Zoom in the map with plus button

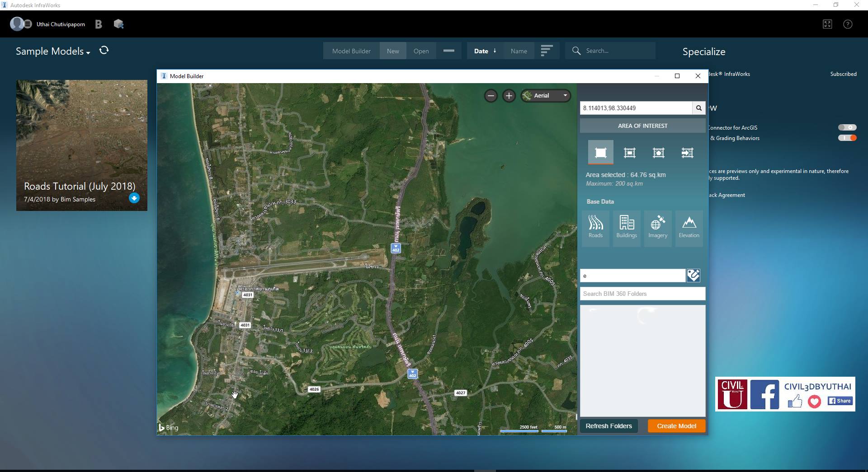509,96
